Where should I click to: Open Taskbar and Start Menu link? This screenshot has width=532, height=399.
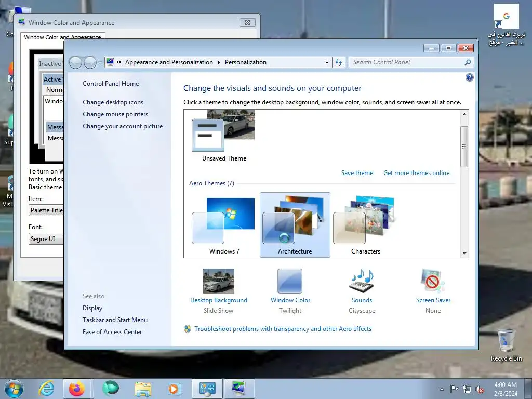click(x=115, y=320)
